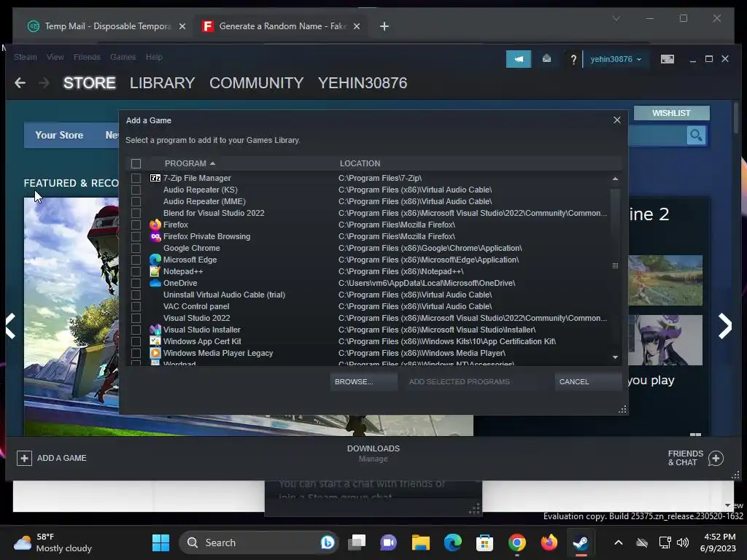Click the Steam announcements megaphone icon

click(x=519, y=59)
